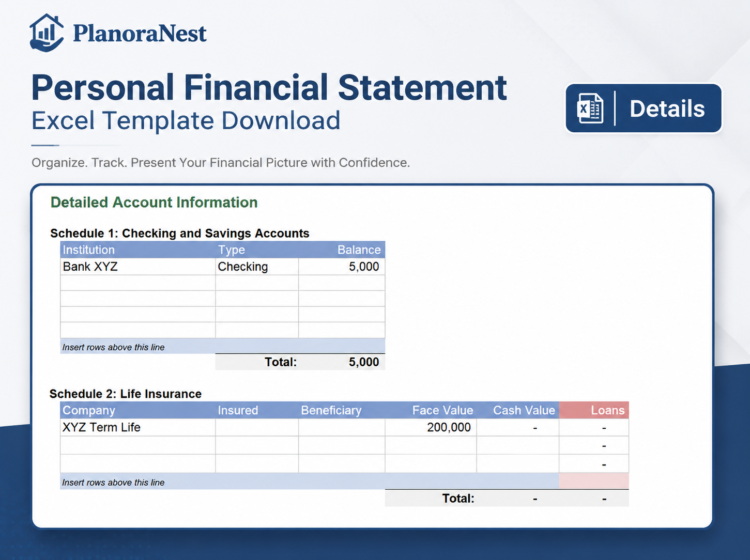Select the 5,000 balance cell for Bank XYZ

[x=342, y=267]
